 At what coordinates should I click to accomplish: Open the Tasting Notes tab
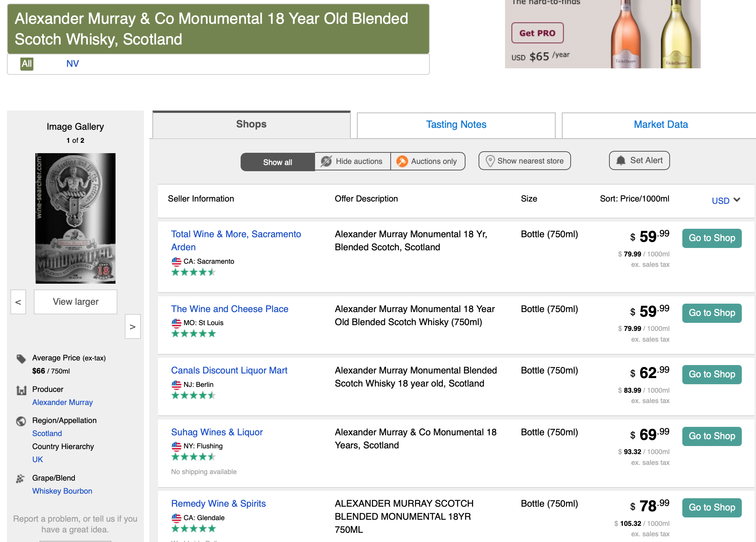point(456,124)
